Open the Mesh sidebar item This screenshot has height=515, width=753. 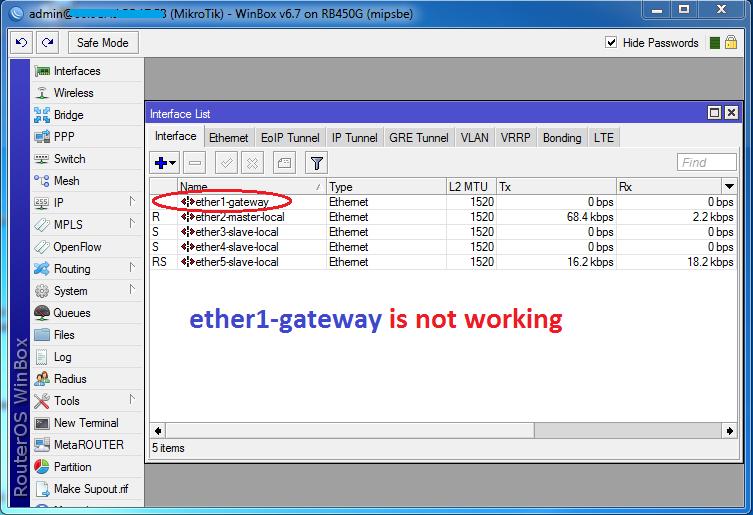87,181
